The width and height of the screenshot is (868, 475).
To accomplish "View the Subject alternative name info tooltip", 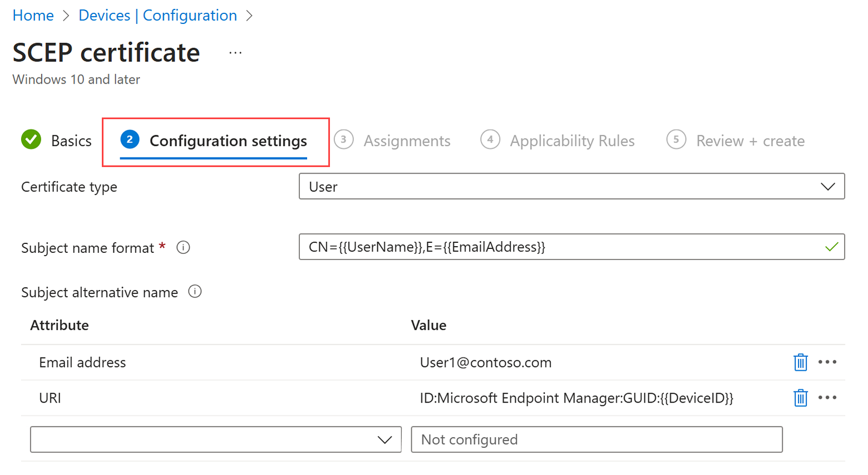I will pyautogui.click(x=195, y=291).
